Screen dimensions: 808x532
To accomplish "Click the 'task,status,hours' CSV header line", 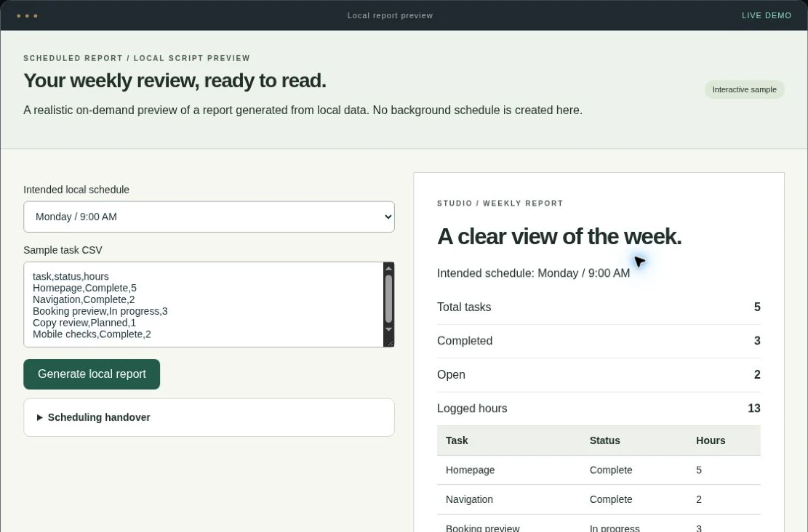I will click(71, 277).
